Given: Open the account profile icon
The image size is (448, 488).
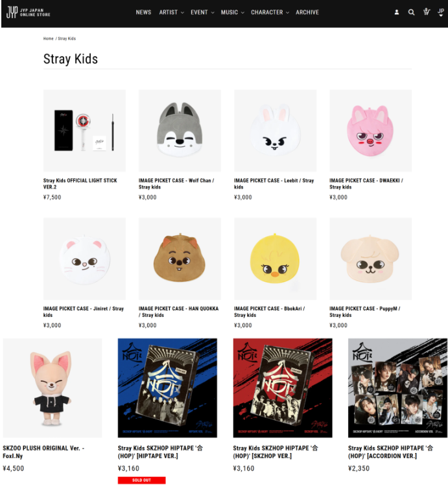Looking at the screenshot, I should pyautogui.click(x=397, y=12).
